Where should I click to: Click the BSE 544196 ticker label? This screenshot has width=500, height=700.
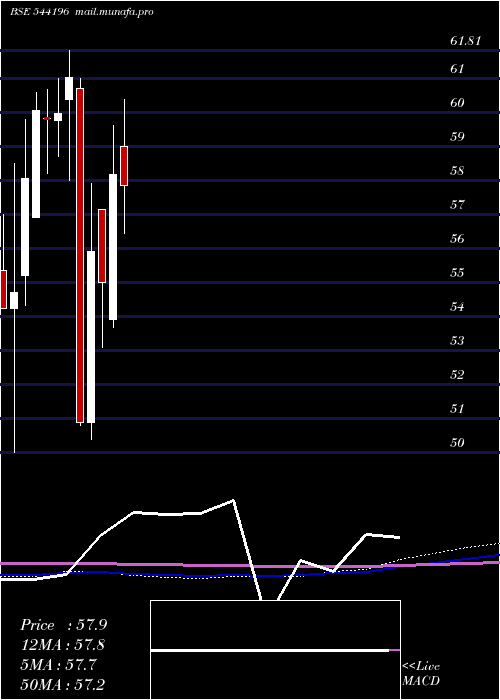coord(39,12)
